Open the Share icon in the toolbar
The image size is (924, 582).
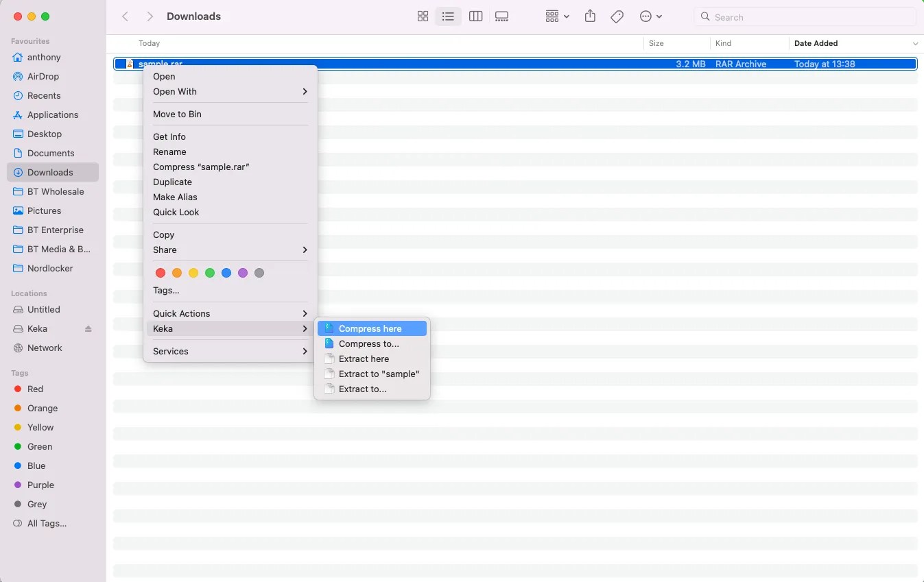(x=590, y=16)
